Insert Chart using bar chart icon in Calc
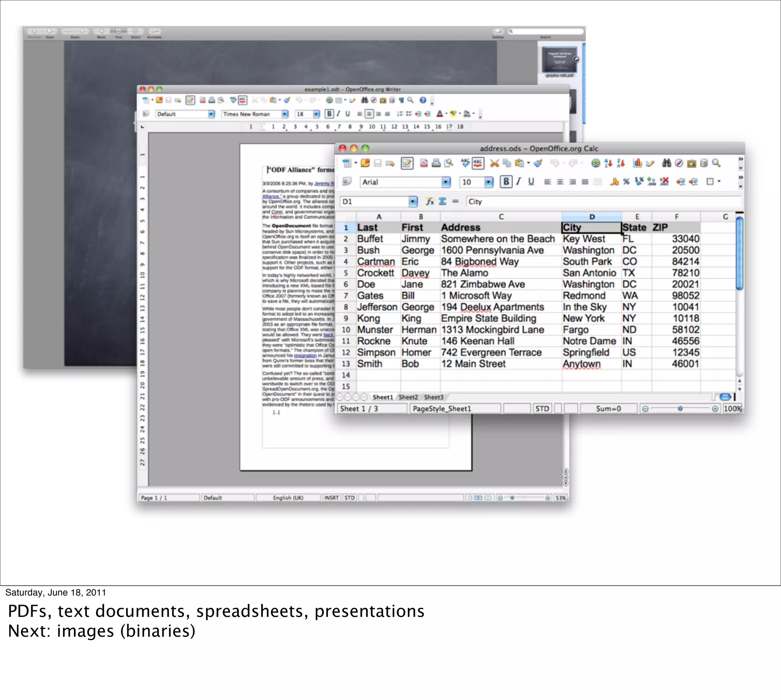The height and width of the screenshot is (700, 781). [638, 163]
